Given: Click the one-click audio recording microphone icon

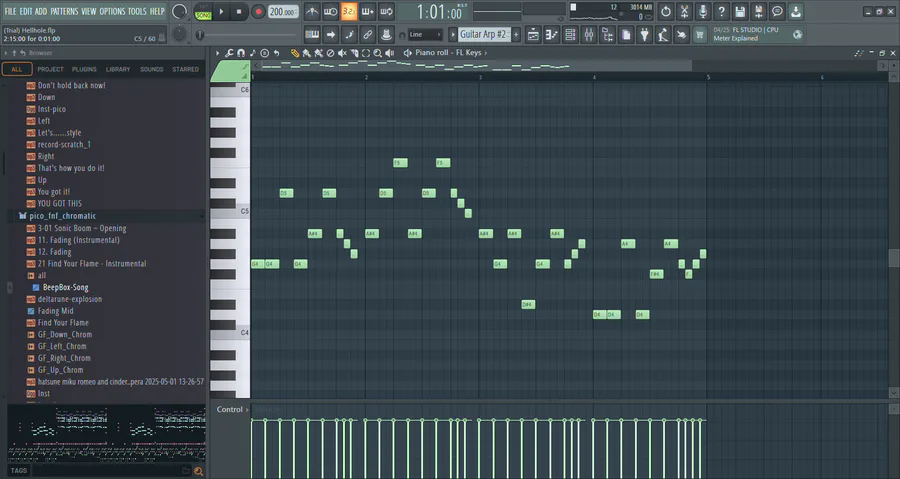Looking at the screenshot, I should tap(703, 11).
